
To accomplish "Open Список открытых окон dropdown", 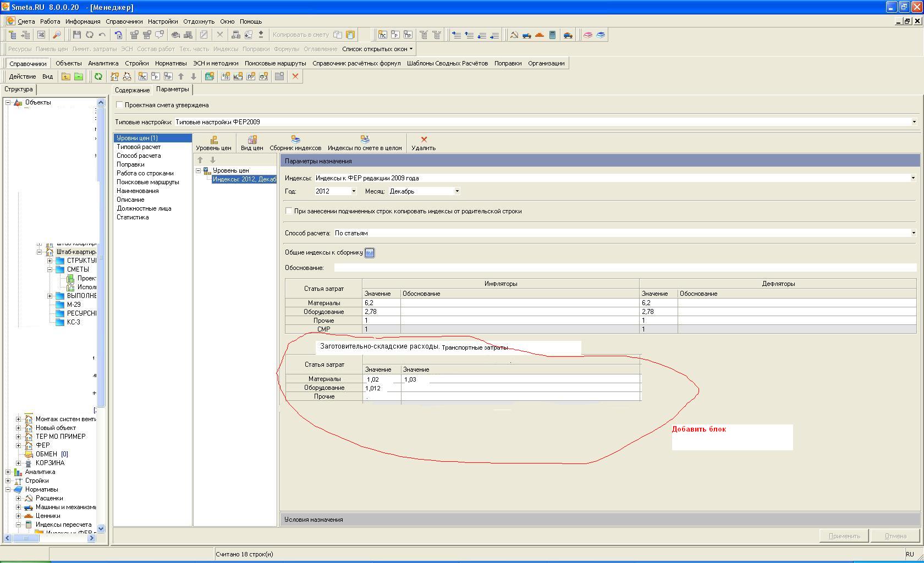I will [377, 49].
